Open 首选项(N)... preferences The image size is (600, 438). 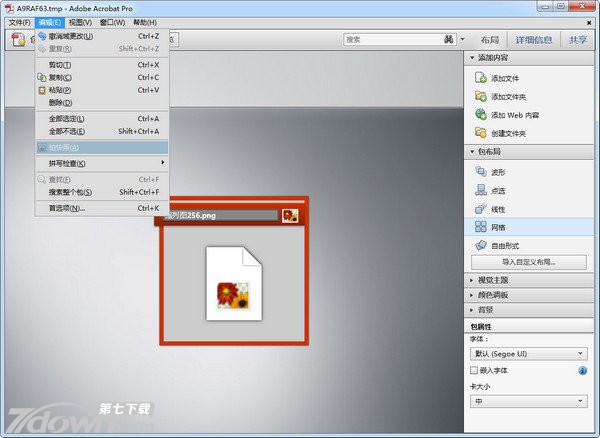(102, 208)
